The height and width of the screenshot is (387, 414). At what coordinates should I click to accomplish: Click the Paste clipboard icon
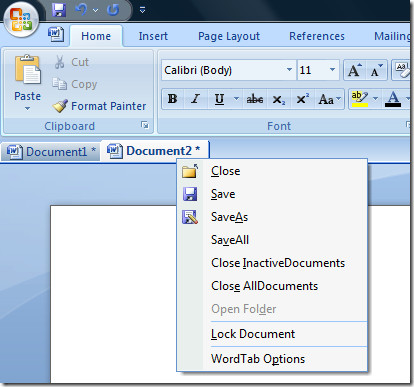click(x=27, y=70)
